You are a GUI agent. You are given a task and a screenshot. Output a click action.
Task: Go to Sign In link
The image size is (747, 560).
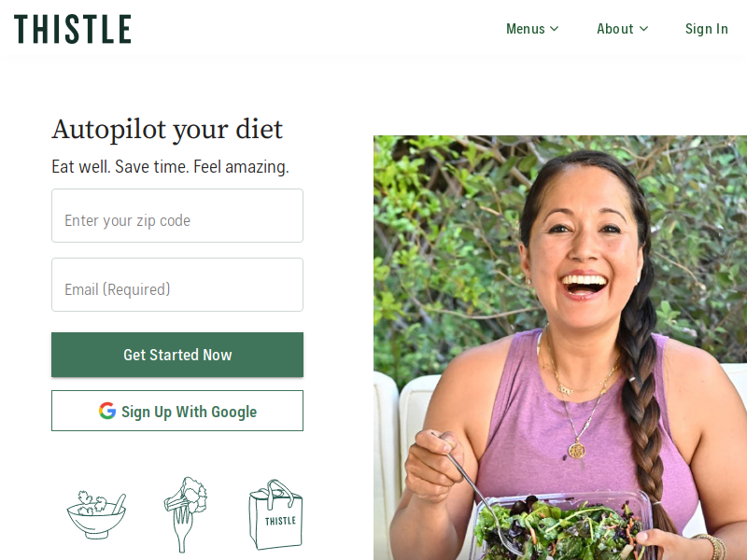(x=707, y=29)
